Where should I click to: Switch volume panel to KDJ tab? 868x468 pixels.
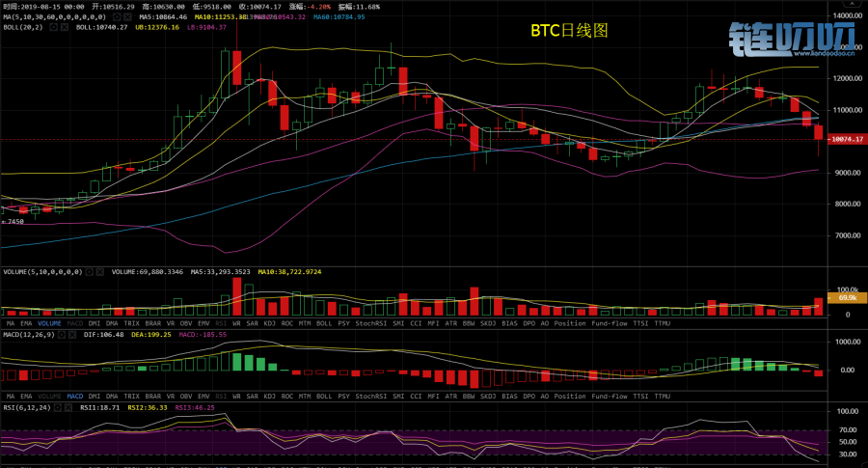(270, 323)
